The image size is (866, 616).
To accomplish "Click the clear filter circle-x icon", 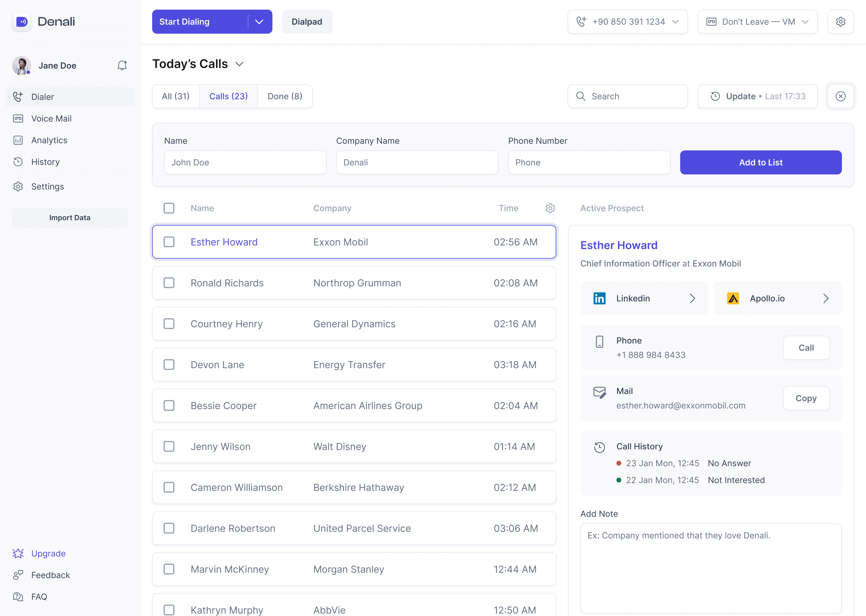I will point(840,96).
